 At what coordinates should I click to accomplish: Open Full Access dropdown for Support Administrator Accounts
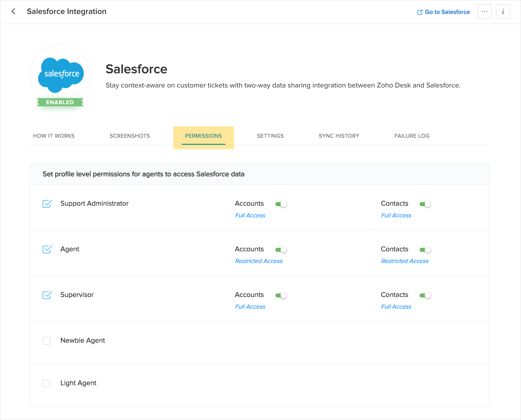[x=250, y=215]
